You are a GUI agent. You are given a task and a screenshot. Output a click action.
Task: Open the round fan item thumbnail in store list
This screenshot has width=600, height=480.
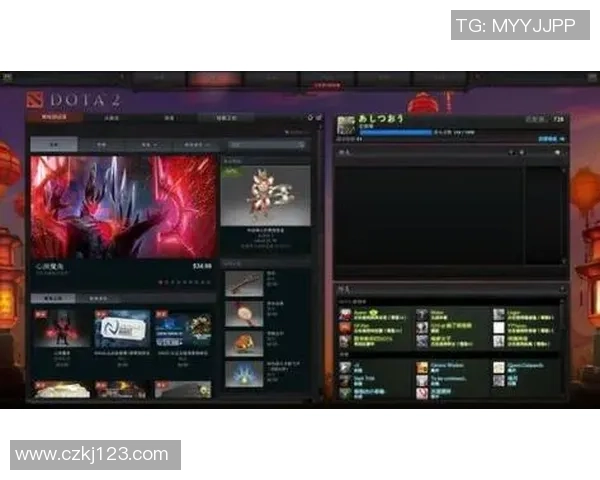tap(244, 314)
